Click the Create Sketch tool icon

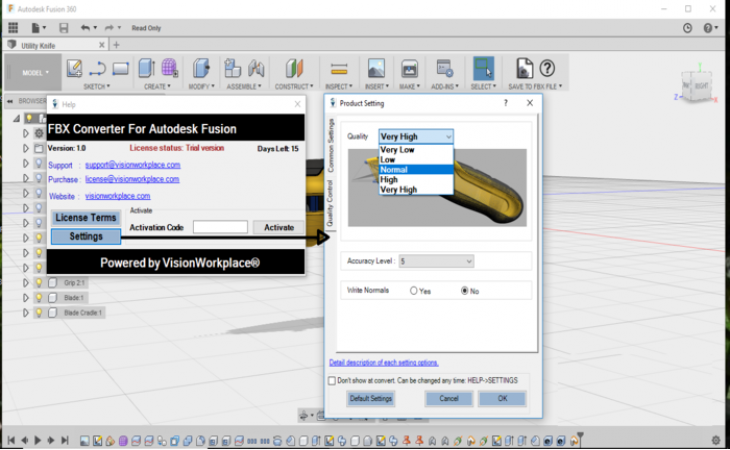pos(74,69)
